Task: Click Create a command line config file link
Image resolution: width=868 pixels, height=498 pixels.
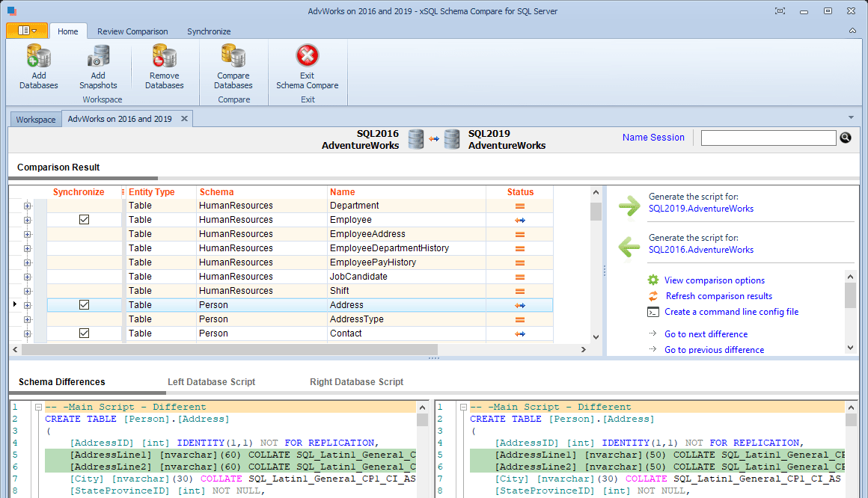Action: point(731,312)
